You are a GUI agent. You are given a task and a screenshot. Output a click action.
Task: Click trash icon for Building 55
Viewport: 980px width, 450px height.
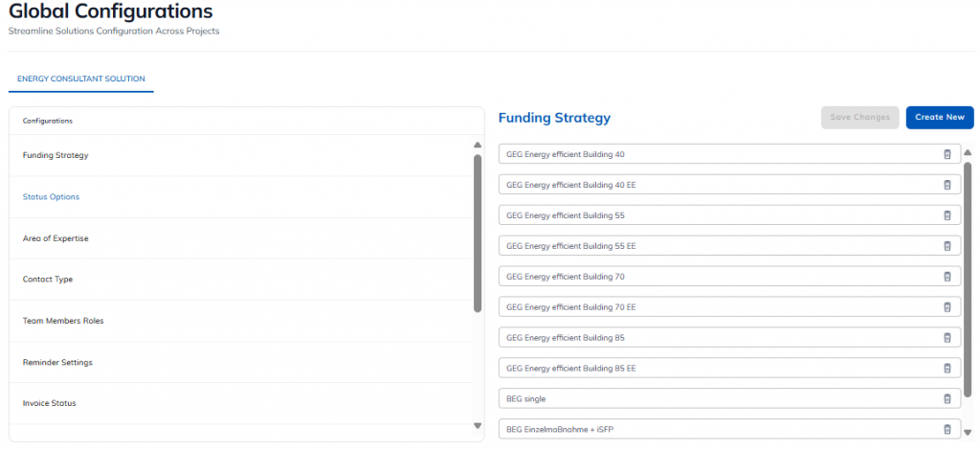pos(947,215)
